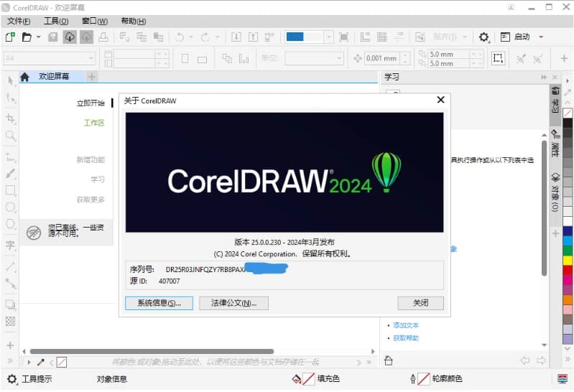Click the horizontal scrollbar of welcome screen
The image size is (574, 392).
(x=152, y=352)
